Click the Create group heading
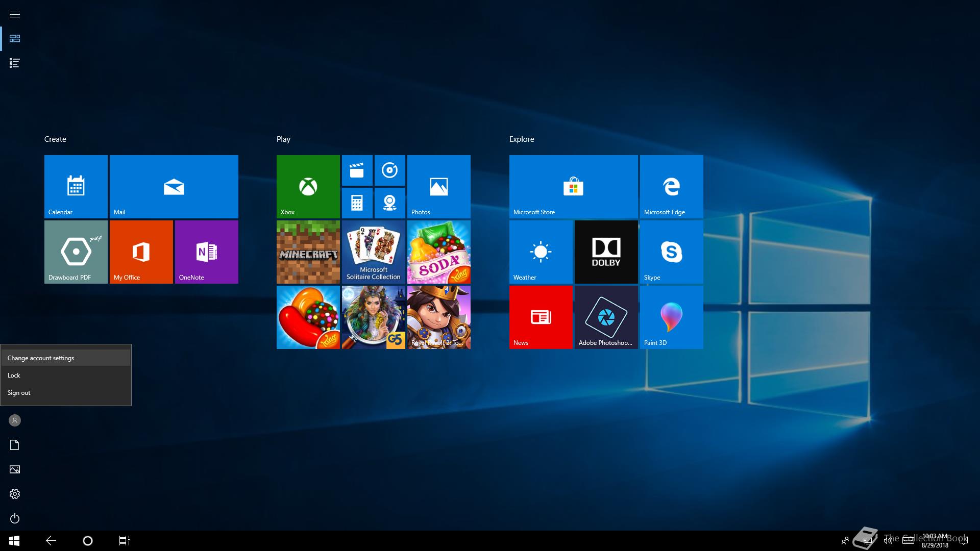Image resolution: width=980 pixels, height=551 pixels. (x=55, y=139)
